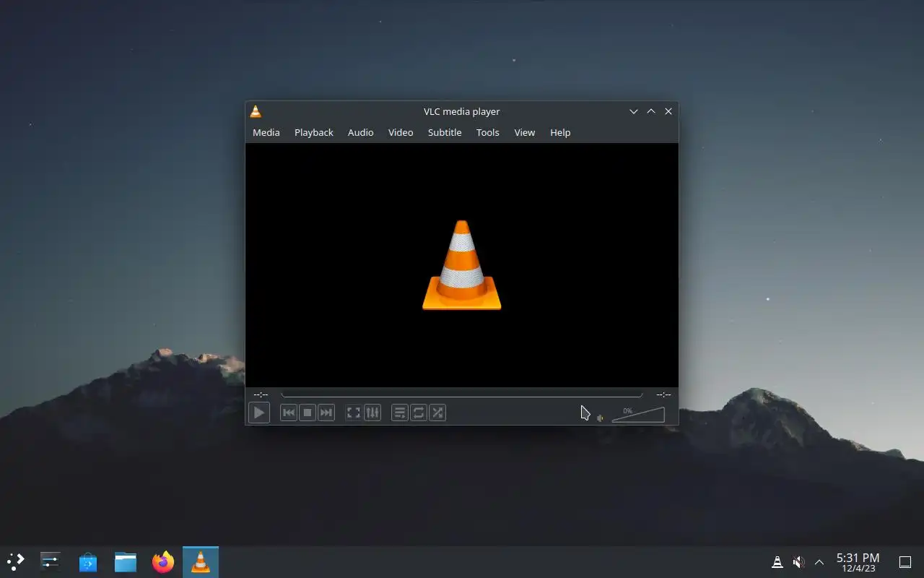Toggle fullscreen video mode
Screen dimensions: 924x578
[x=354, y=413]
